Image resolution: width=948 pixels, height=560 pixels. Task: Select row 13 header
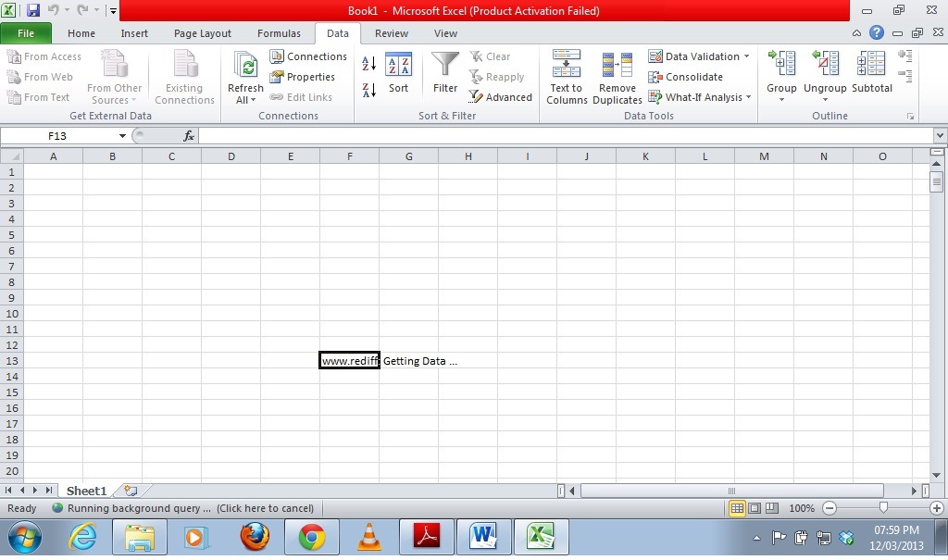[x=11, y=361]
